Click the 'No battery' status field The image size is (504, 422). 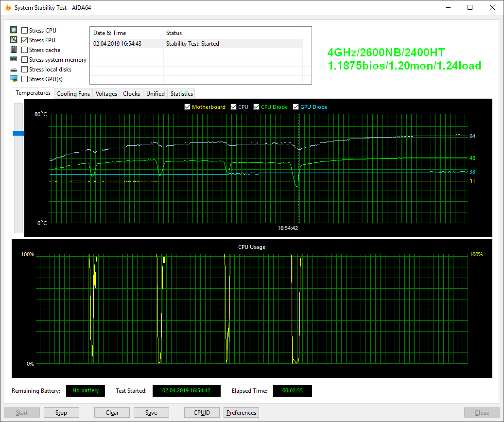86,390
